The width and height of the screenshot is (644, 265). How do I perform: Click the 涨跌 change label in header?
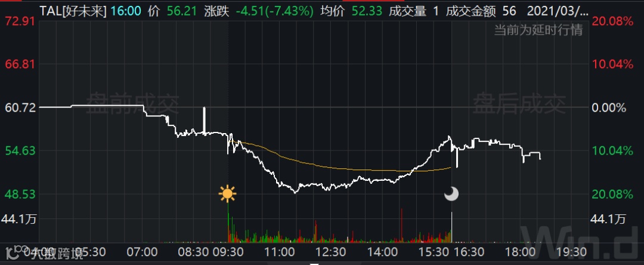(x=216, y=11)
